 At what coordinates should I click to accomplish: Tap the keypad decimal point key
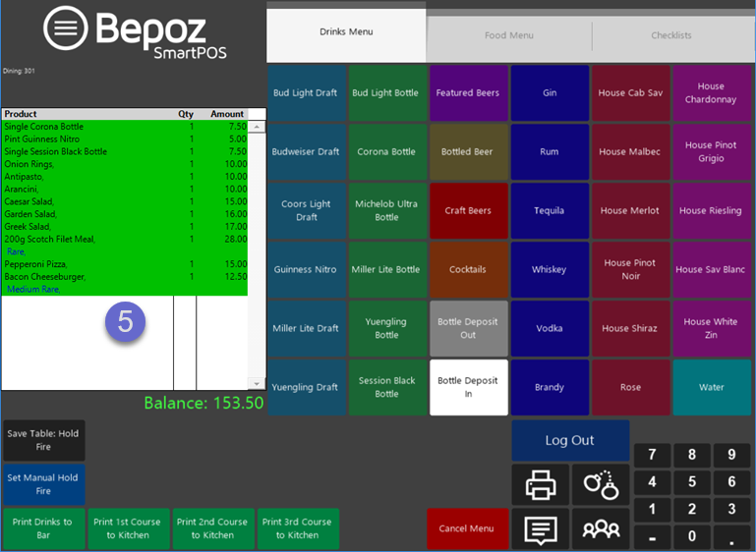(x=731, y=536)
